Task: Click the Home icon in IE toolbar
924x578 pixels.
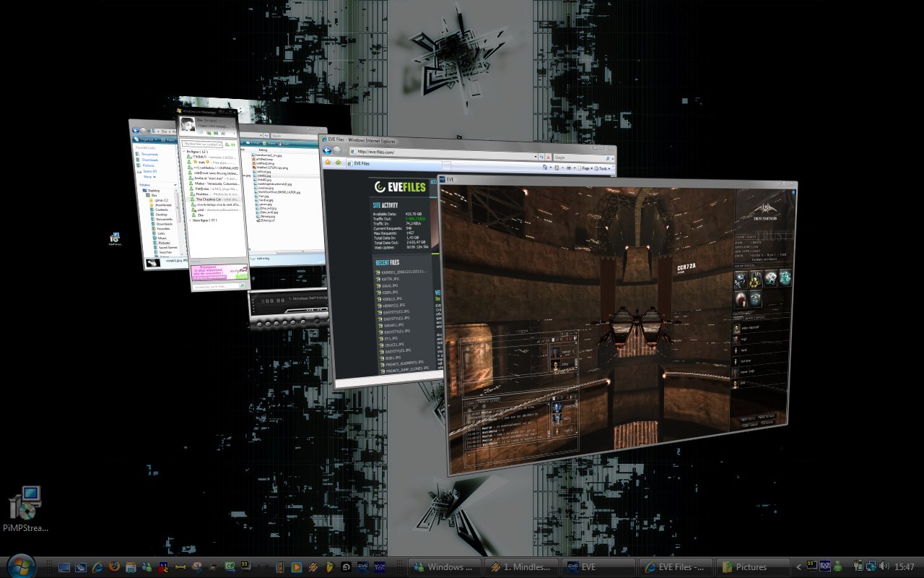Action: tap(544, 167)
